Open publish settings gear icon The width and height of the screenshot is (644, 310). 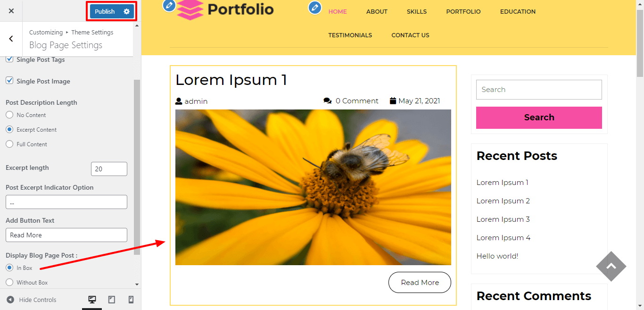click(126, 11)
